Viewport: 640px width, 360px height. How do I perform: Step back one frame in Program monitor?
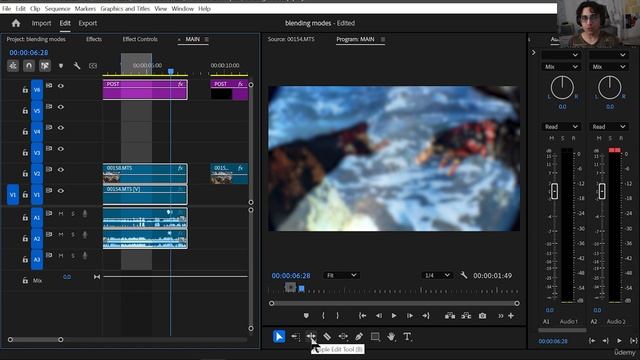point(379,316)
